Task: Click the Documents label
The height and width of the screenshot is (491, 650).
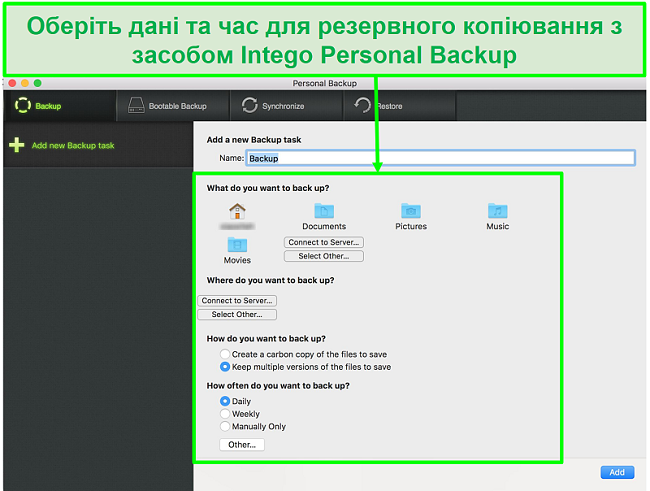Action: click(x=324, y=226)
